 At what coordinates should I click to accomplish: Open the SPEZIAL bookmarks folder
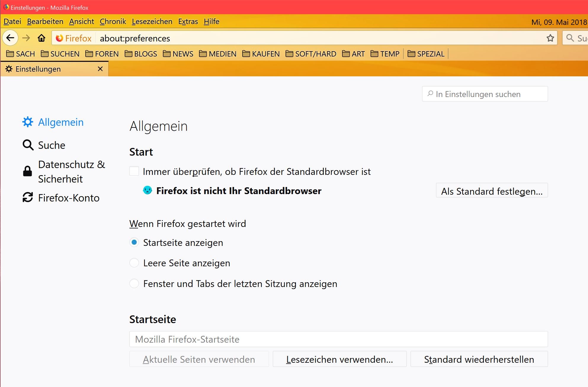click(426, 54)
